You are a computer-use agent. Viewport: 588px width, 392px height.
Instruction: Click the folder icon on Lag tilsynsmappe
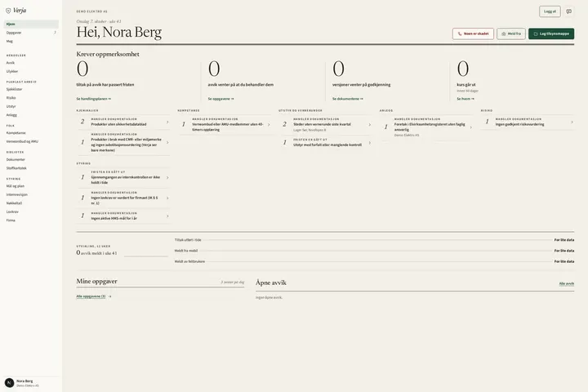[x=536, y=33]
